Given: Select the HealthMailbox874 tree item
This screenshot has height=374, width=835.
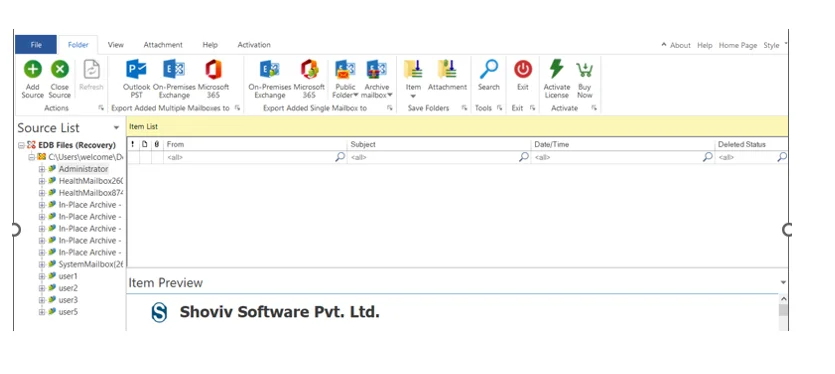Looking at the screenshot, I should point(91,193).
